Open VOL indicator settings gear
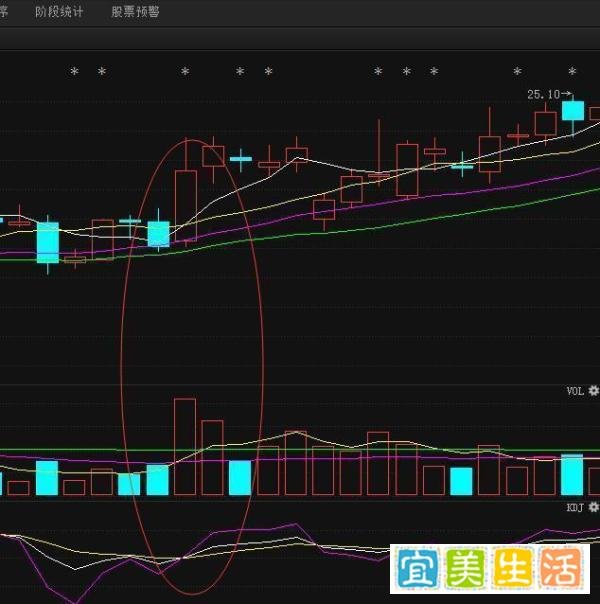Screen dimensions: 600x604 pyautogui.click(x=594, y=391)
